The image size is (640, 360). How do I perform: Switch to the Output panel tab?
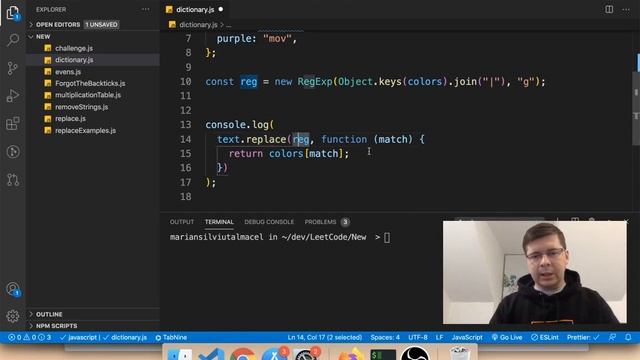coord(182,222)
